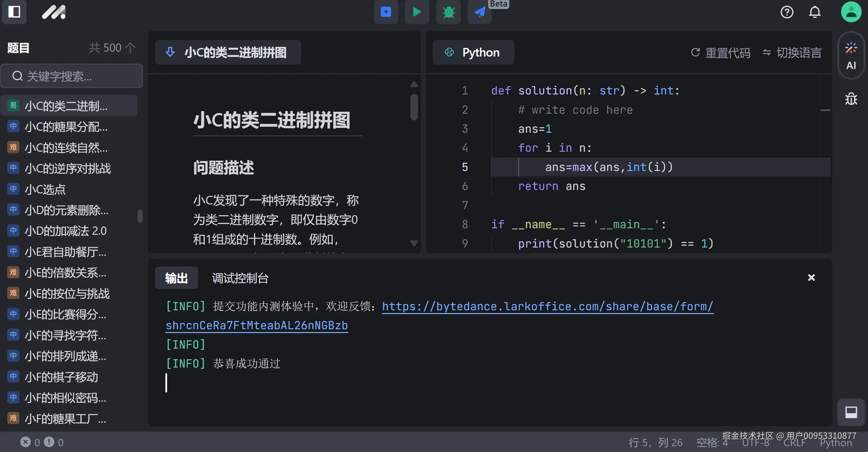This screenshot has width=868, height=452.
Task: Select problem 小E的倍数关系...
Action: click(x=69, y=272)
